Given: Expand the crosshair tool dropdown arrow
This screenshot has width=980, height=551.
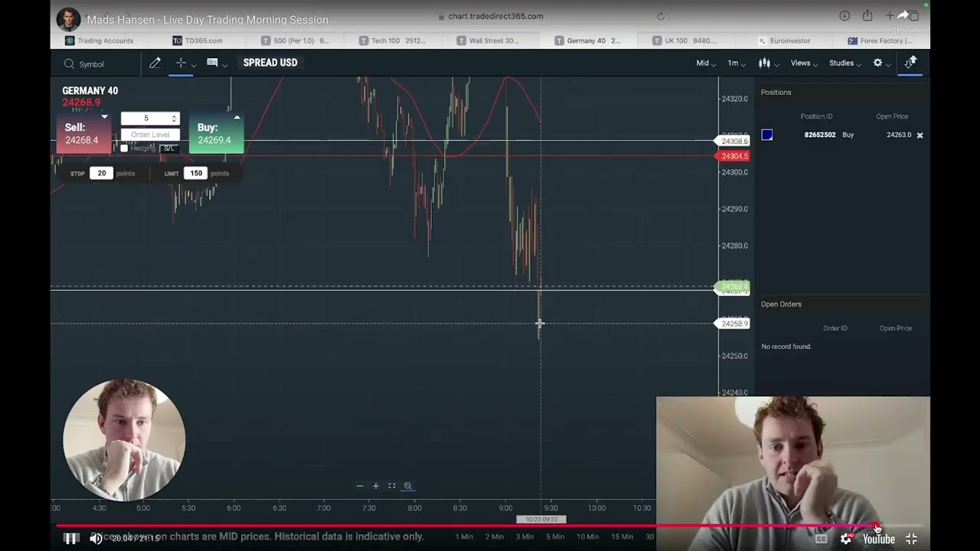Looking at the screenshot, I should [x=194, y=65].
